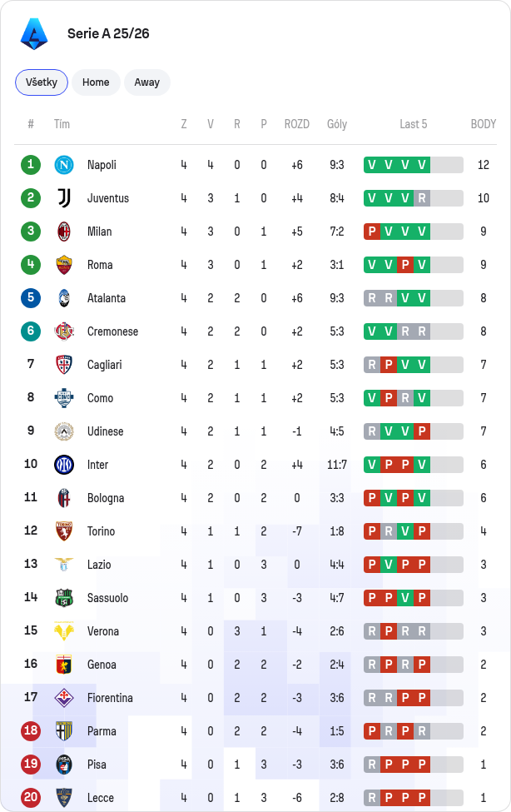Switch to the Home standings tab
The image size is (511, 812).
point(96,82)
